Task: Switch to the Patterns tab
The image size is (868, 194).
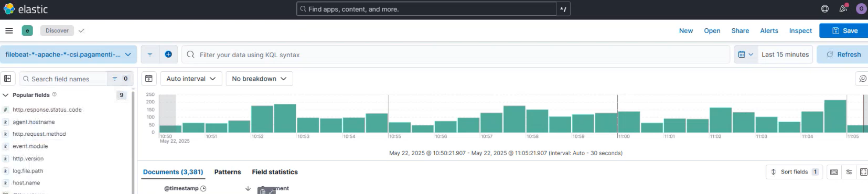Action: click(228, 172)
